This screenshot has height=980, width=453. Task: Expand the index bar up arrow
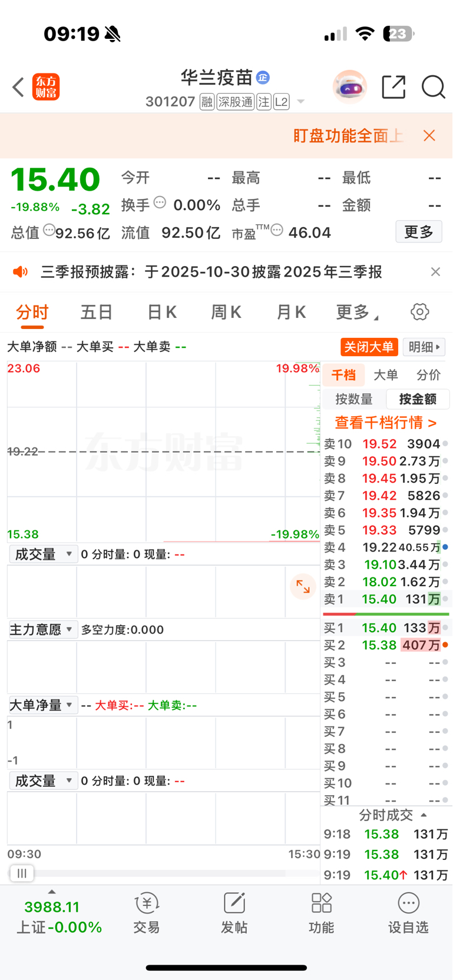click(x=52, y=892)
